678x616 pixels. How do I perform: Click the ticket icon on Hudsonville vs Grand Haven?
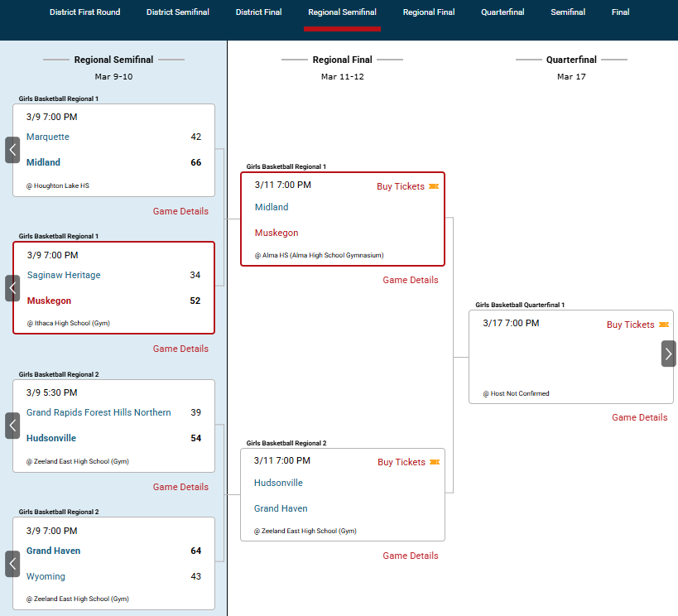[x=435, y=463]
